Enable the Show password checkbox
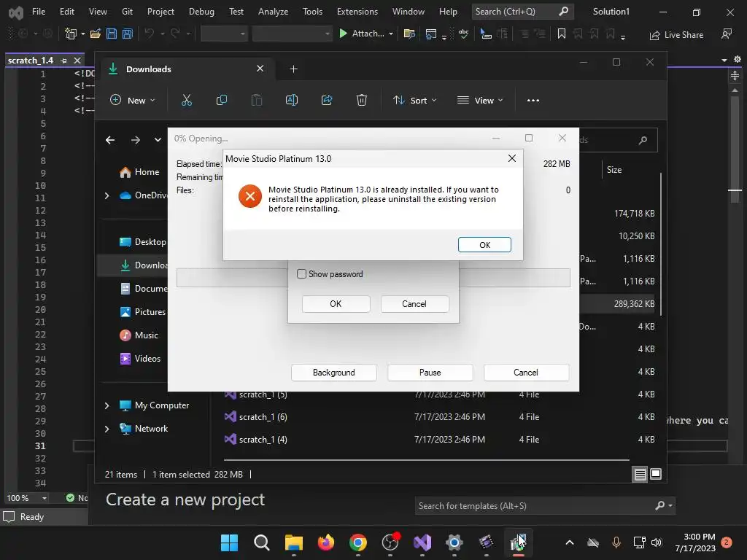 tap(301, 274)
